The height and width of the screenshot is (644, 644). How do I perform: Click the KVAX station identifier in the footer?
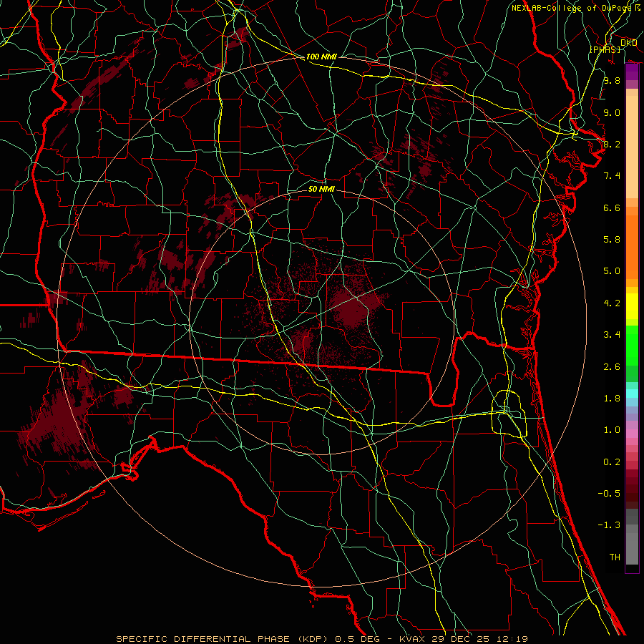[414, 639]
